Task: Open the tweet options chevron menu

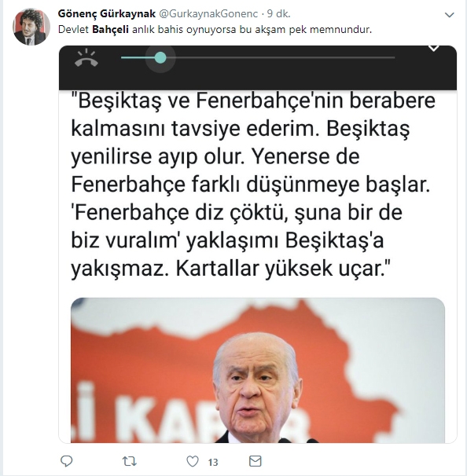Action: click(450, 15)
